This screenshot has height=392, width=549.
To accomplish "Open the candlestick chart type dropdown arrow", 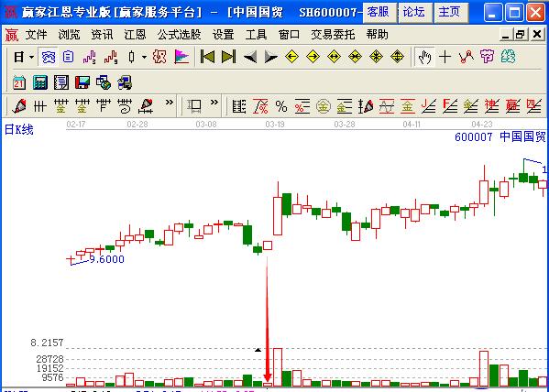I will point(144,57).
